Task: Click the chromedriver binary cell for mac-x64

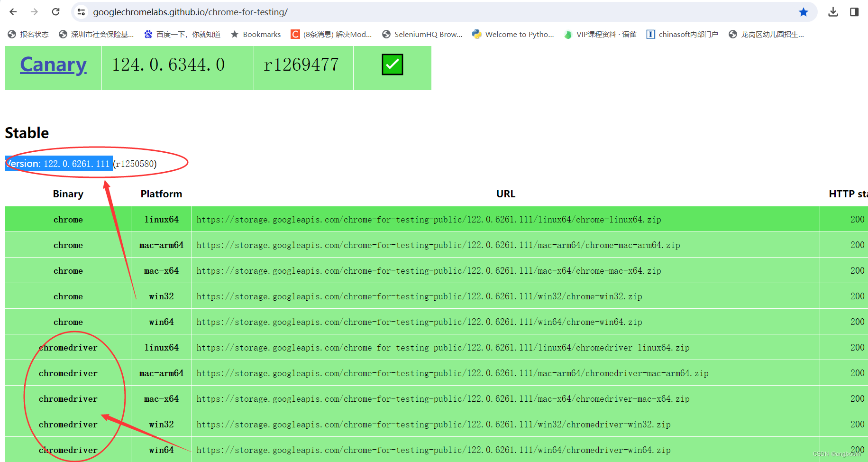Action: point(68,399)
